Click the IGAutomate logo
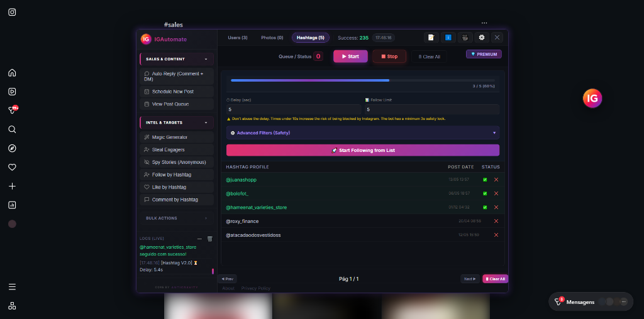The height and width of the screenshot is (319, 644). coord(146,40)
